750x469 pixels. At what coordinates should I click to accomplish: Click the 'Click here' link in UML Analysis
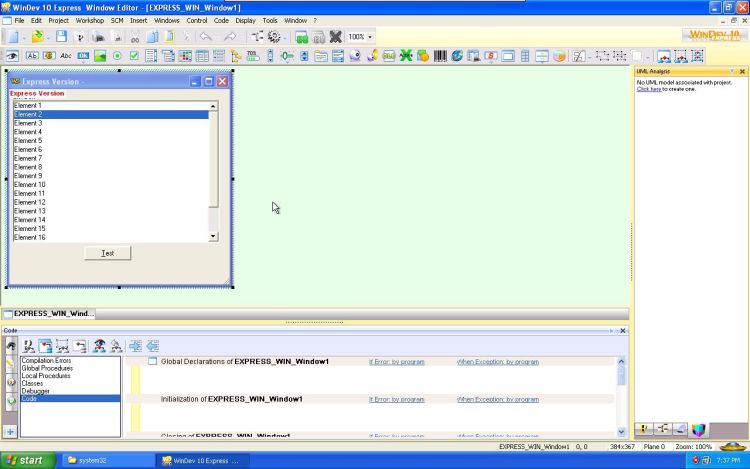point(649,89)
